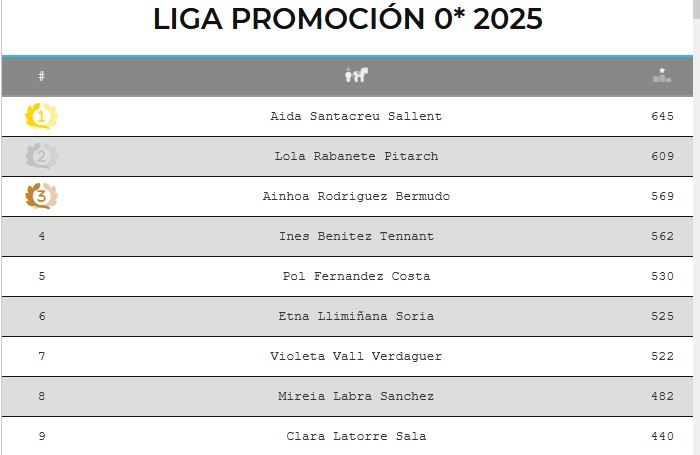Select the Lola Rabanete Pitarch name

pos(356,156)
